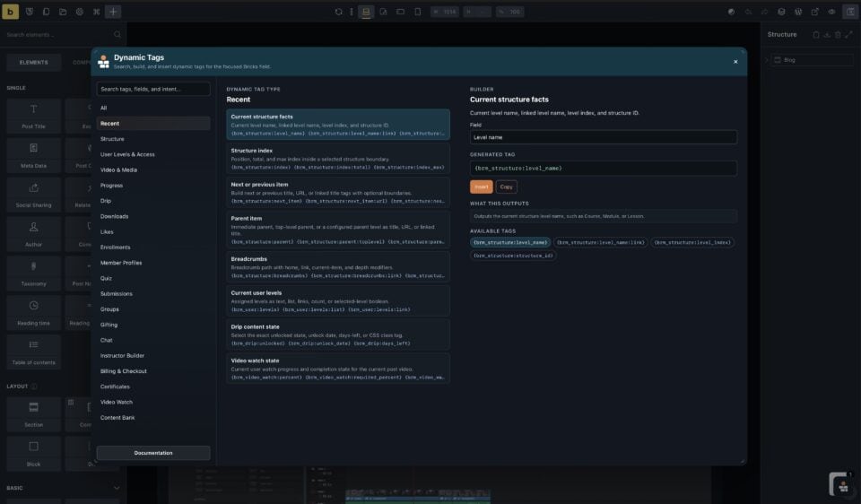Click the save button at toolbar's right end
Image resolution: width=861 pixels, height=504 pixels.
tap(850, 12)
